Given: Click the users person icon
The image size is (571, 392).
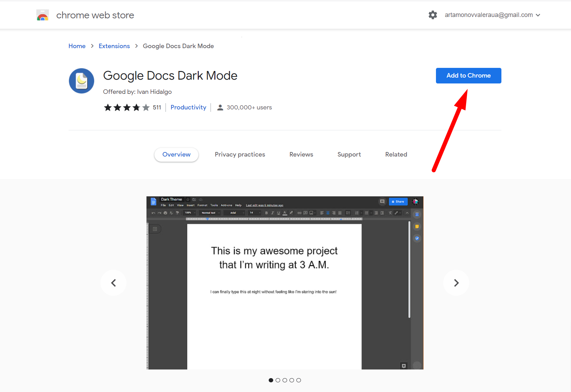Looking at the screenshot, I should point(220,108).
